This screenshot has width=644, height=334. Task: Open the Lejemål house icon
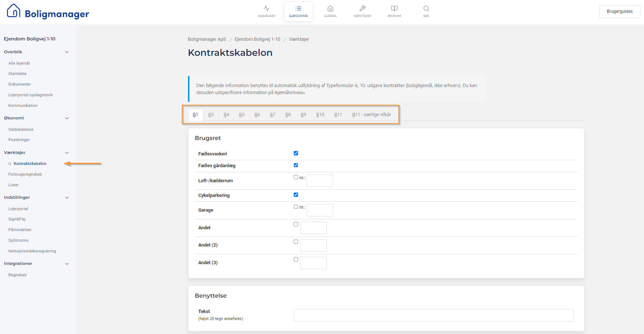tap(330, 8)
